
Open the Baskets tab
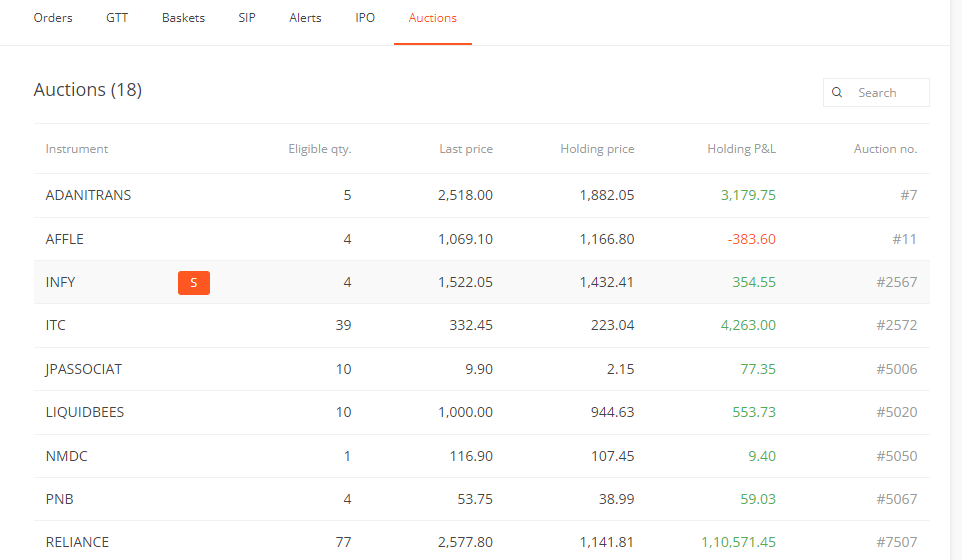pos(183,18)
